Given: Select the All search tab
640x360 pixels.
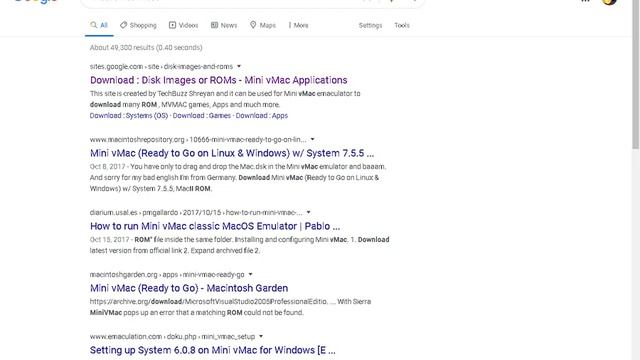Looking at the screenshot, I should 99,25.
